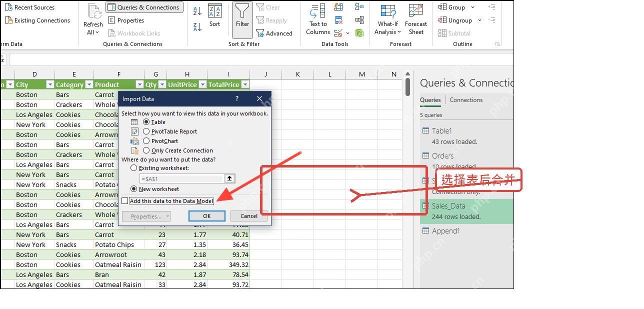Click cell with Potato Chips

[119, 244]
